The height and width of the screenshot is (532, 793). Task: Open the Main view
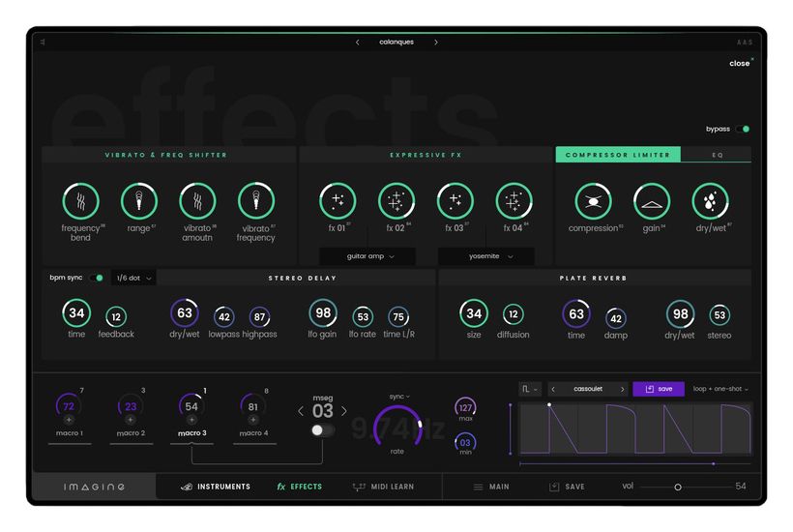(x=491, y=487)
